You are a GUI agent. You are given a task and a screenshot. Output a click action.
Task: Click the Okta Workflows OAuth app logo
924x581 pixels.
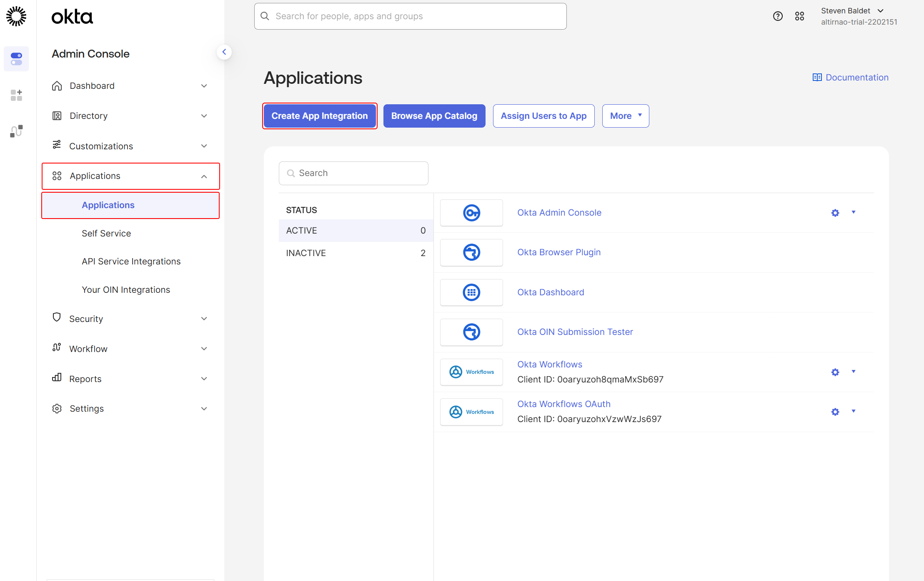[471, 412]
